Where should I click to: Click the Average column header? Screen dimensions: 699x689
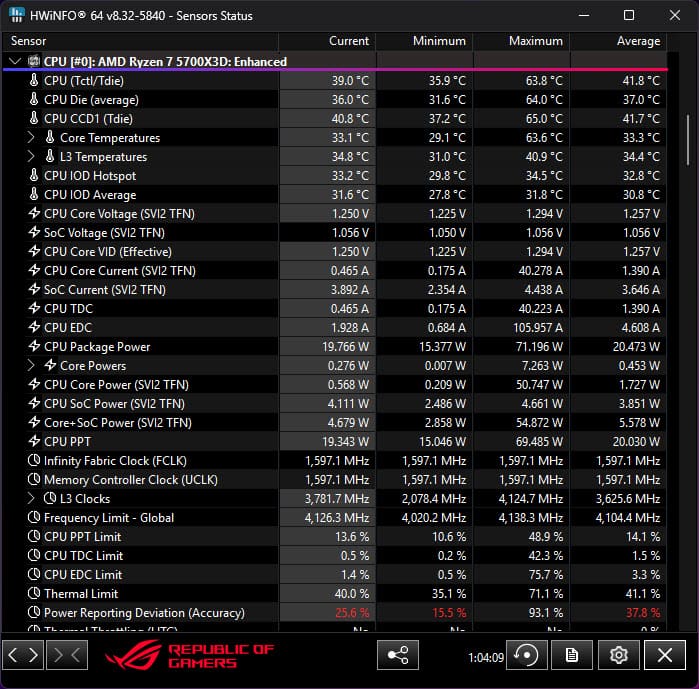[637, 41]
